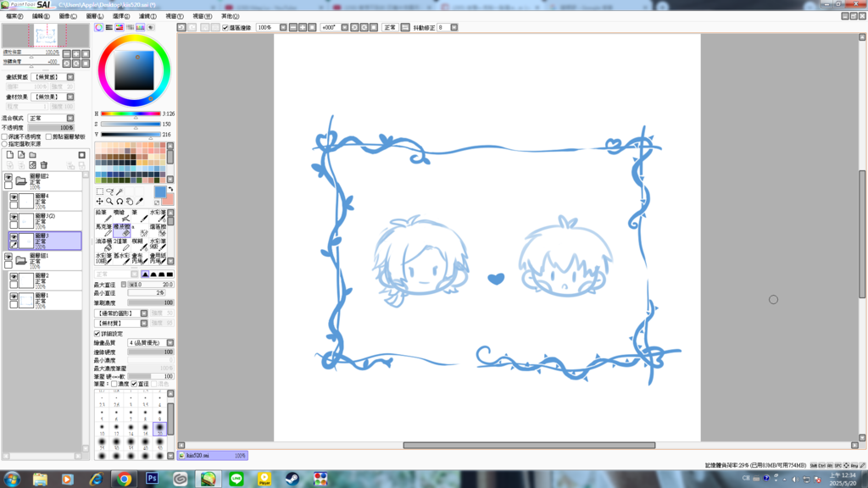Open Photoshop from the Windows taskbar
Viewport: 868px width, 488px height.
153,479
